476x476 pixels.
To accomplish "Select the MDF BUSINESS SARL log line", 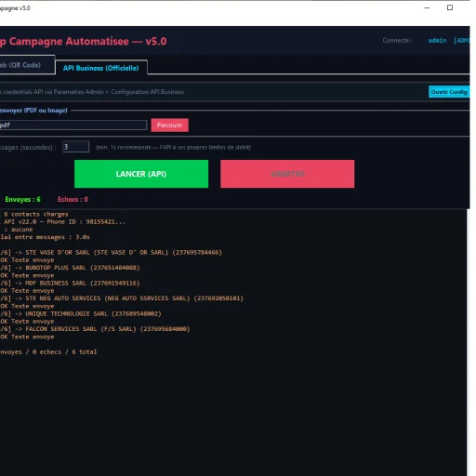I will [70, 283].
